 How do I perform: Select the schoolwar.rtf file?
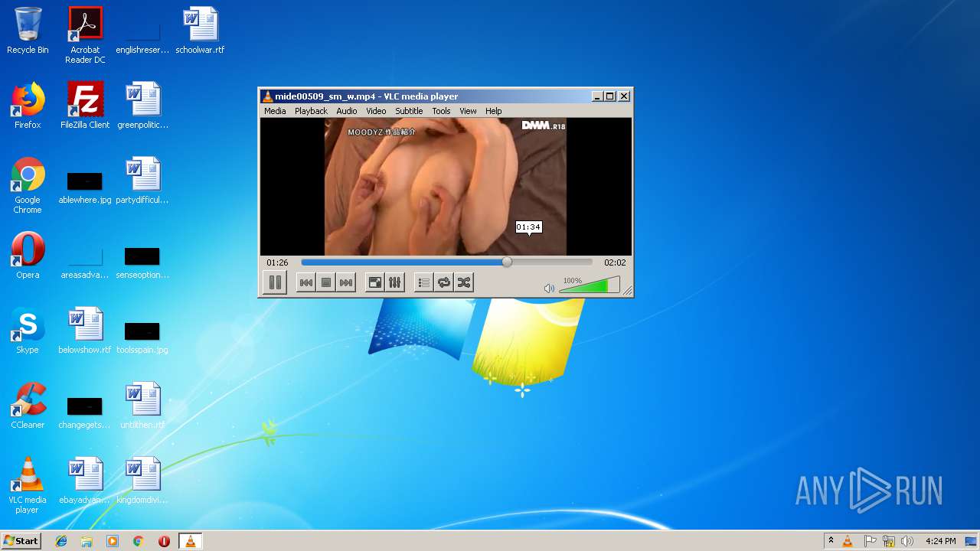(x=200, y=31)
